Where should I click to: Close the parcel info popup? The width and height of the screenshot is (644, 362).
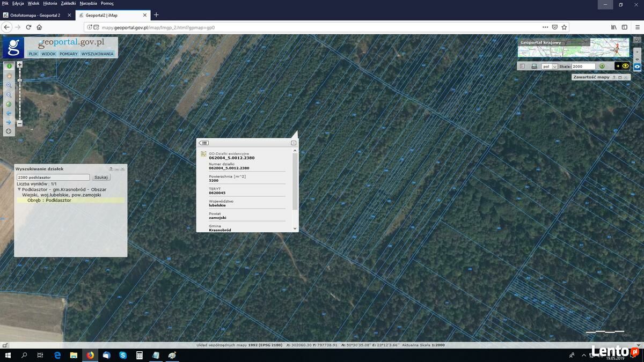(x=294, y=143)
